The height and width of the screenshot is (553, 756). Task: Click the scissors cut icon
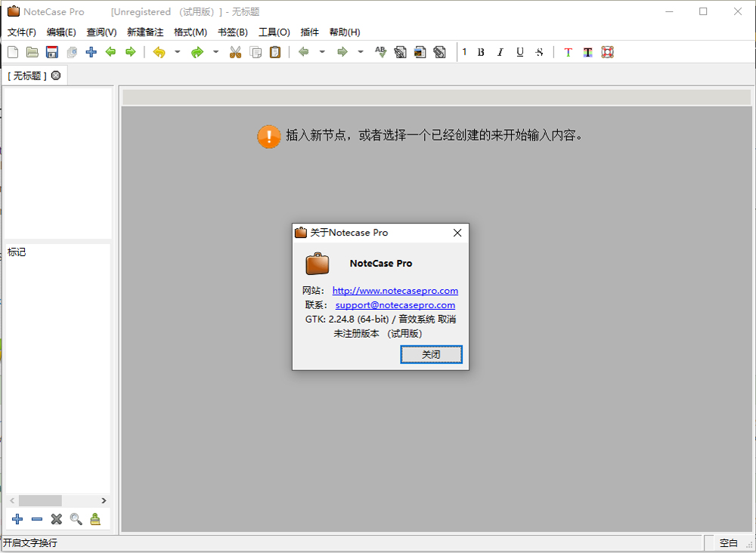pos(235,52)
